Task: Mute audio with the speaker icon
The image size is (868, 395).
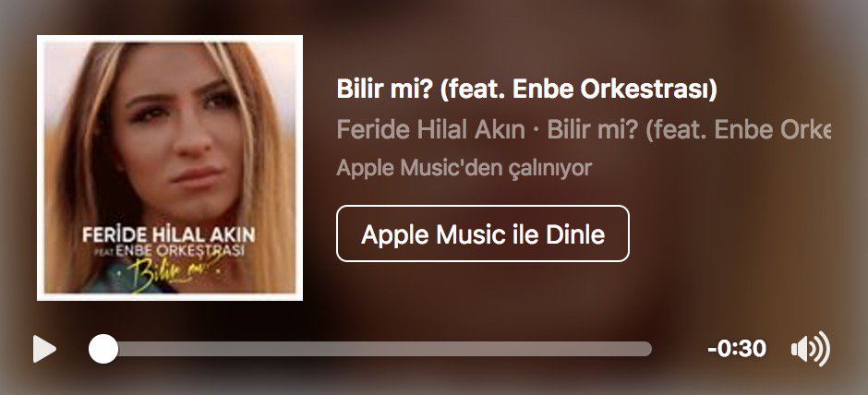Action: 811,349
